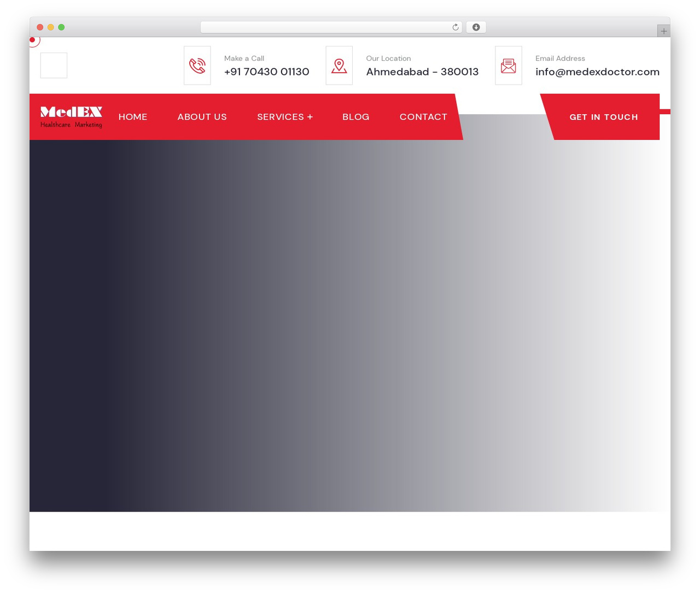
Task: Maximize the window with green button
Action: (x=61, y=27)
